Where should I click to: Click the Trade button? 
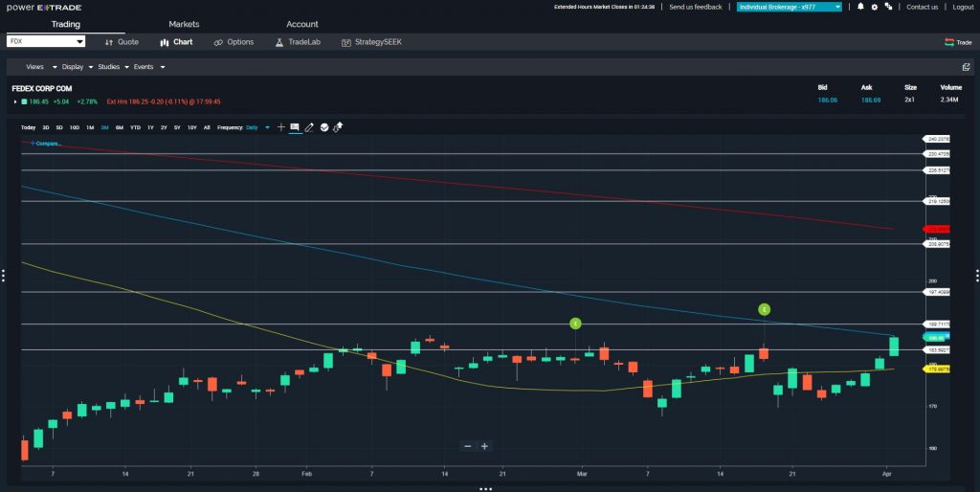click(x=958, y=42)
